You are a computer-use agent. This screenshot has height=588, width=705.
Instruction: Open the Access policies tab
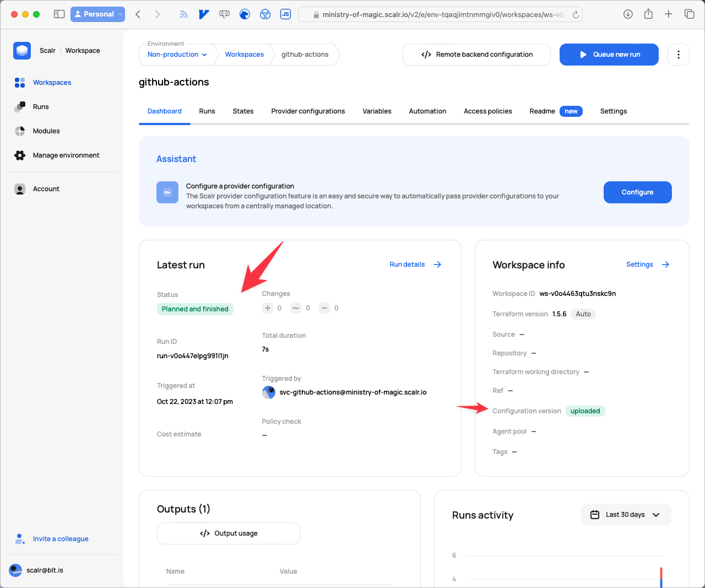point(487,111)
